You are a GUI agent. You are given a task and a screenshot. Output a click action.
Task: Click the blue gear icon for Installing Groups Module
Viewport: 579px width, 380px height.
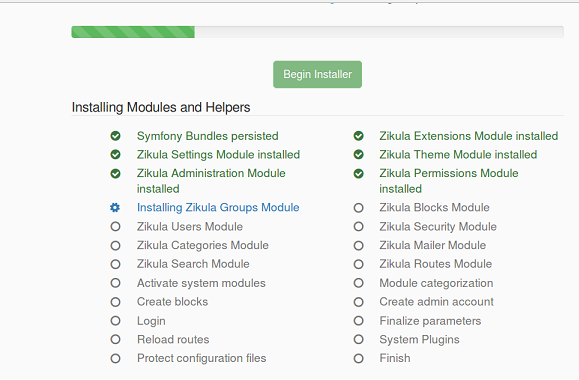click(115, 208)
